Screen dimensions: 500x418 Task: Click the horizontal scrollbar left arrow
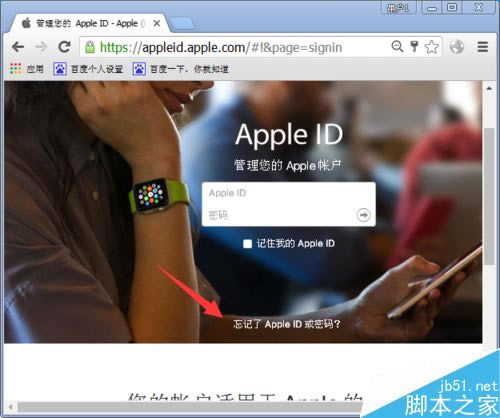click(x=11, y=407)
